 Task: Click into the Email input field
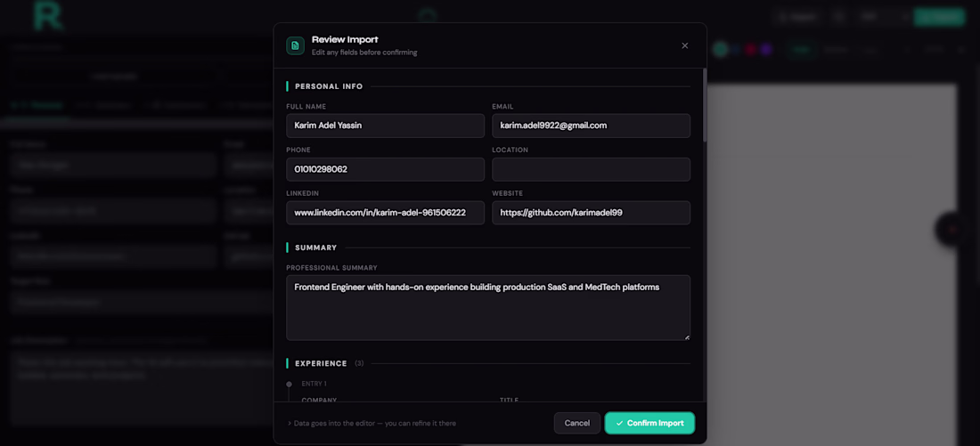(x=591, y=126)
